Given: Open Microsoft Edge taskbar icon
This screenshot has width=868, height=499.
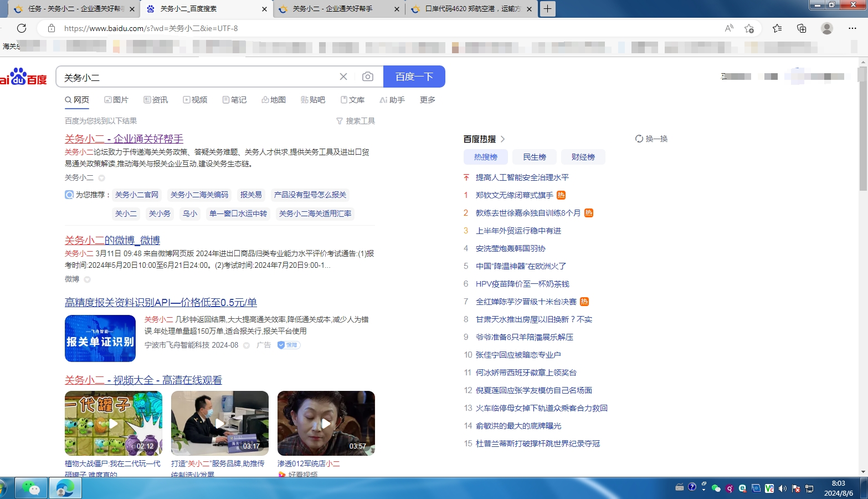Looking at the screenshot, I should coord(65,488).
